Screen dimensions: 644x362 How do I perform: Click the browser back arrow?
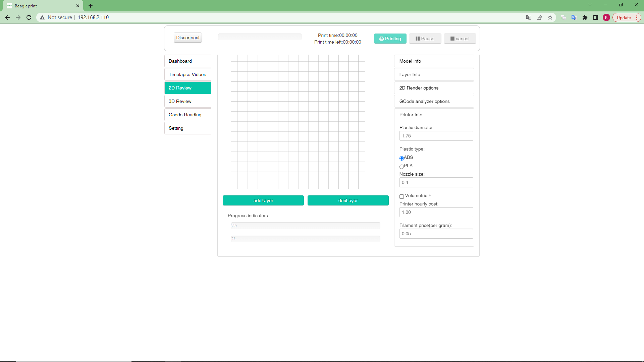[7, 17]
